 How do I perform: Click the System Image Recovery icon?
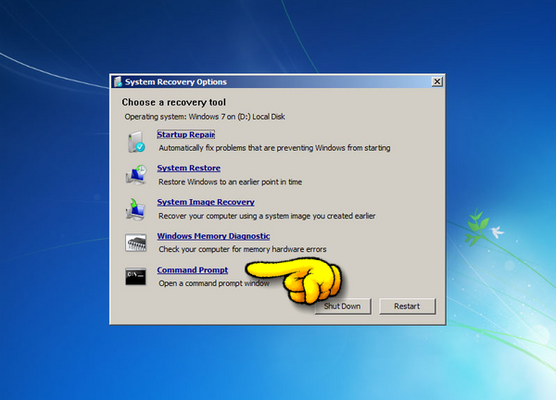pyautogui.click(x=135, y=209)
